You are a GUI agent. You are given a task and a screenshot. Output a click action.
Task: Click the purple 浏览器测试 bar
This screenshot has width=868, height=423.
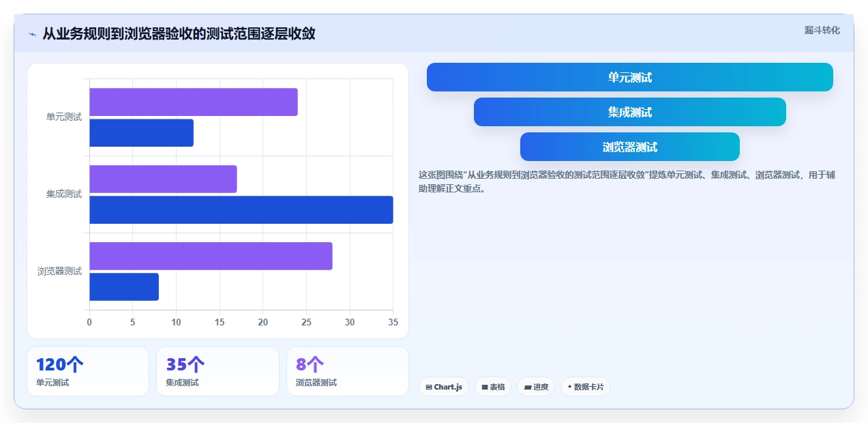[211, 256]
